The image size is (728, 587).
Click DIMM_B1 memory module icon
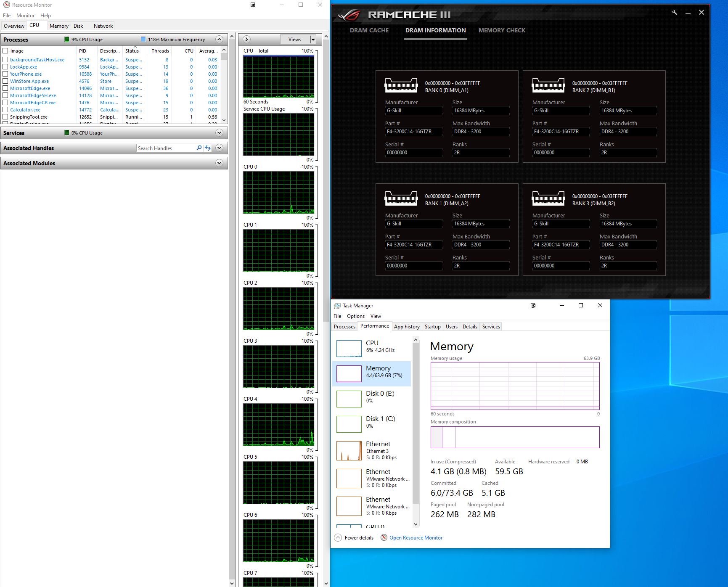(548, 85)
